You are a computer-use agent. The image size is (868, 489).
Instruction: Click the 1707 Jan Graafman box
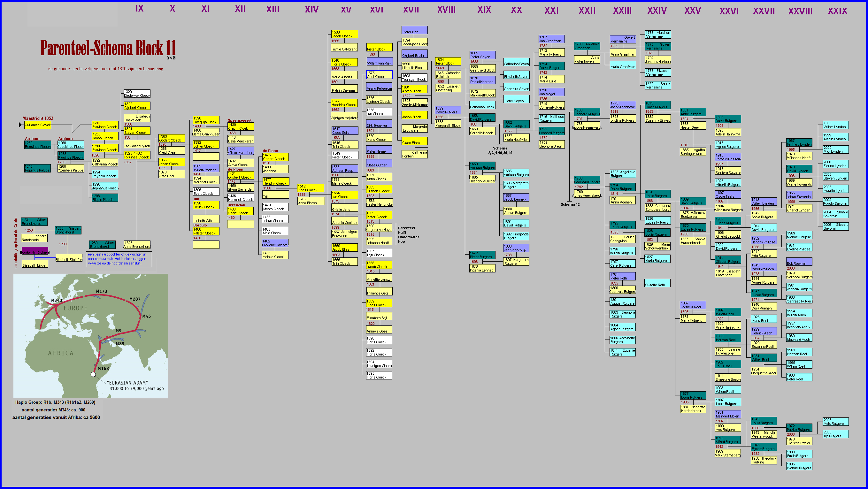(551, 39)
